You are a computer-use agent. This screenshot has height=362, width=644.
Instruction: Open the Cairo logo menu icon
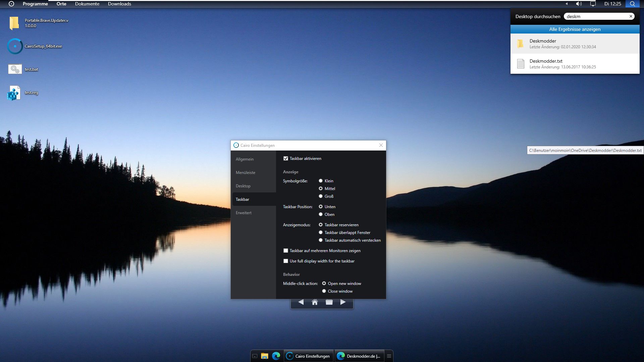[x=11, y=4]
